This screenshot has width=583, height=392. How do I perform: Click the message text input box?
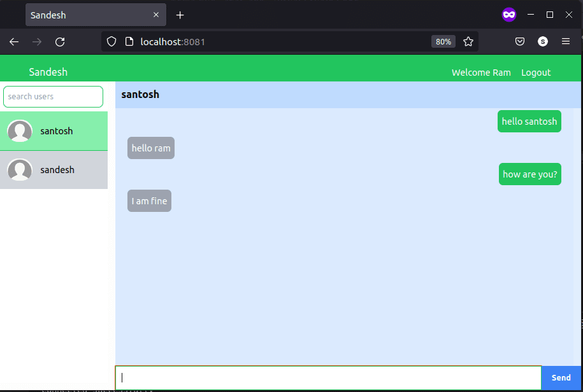point(328,377)
